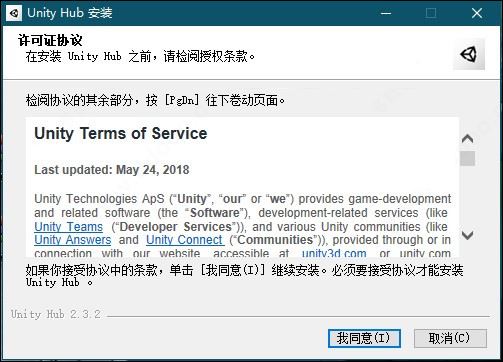Click the scroll up arrow
The height and width of the screenshot is (362, 503).
(x=468, y=138)
